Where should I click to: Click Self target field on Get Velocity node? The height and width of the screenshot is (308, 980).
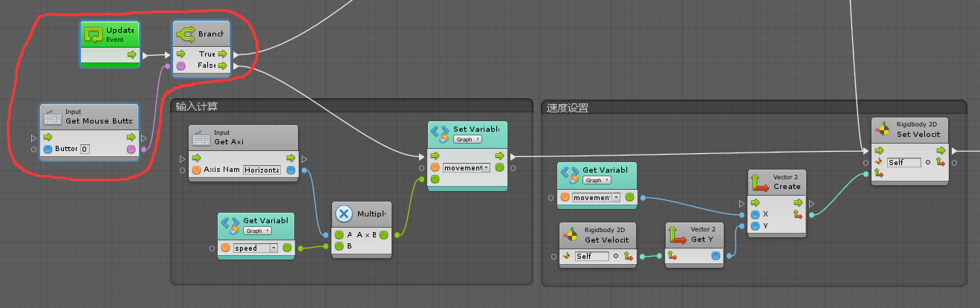[591, 256]
